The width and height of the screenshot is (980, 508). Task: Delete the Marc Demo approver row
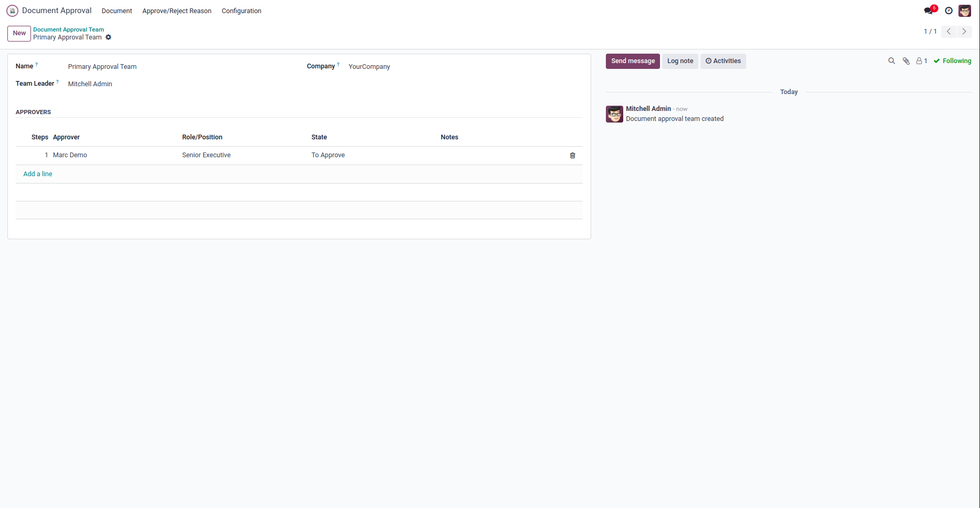[x=573, y=156]
